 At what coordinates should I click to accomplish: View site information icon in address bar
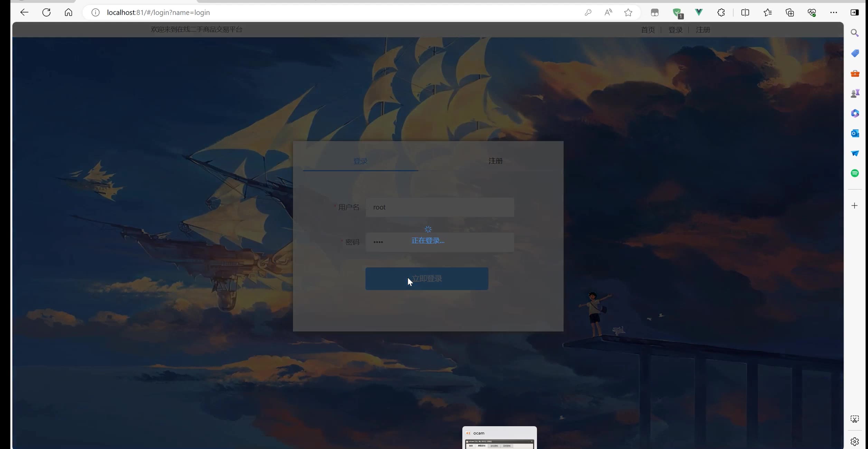(95, 12)
